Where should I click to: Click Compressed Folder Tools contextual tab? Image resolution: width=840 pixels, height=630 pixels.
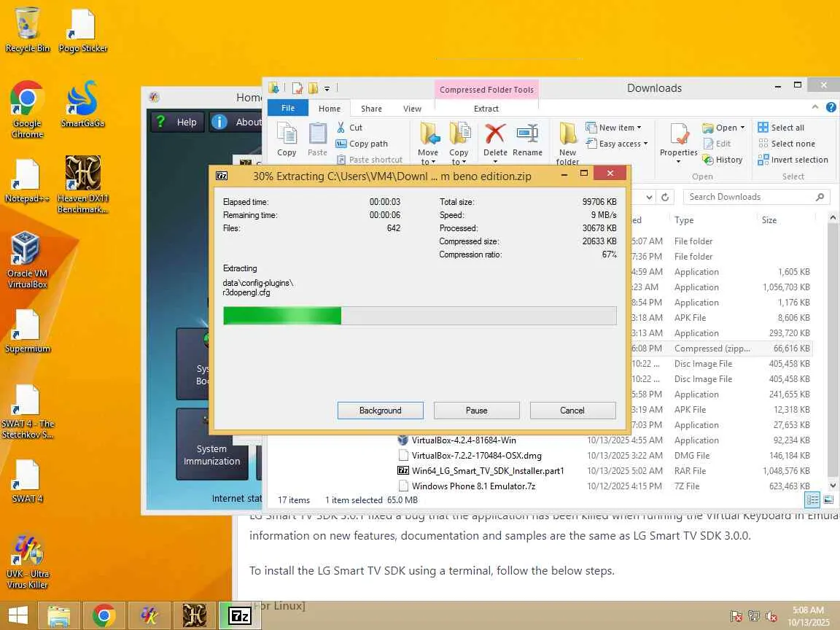(x=486, y=90)
